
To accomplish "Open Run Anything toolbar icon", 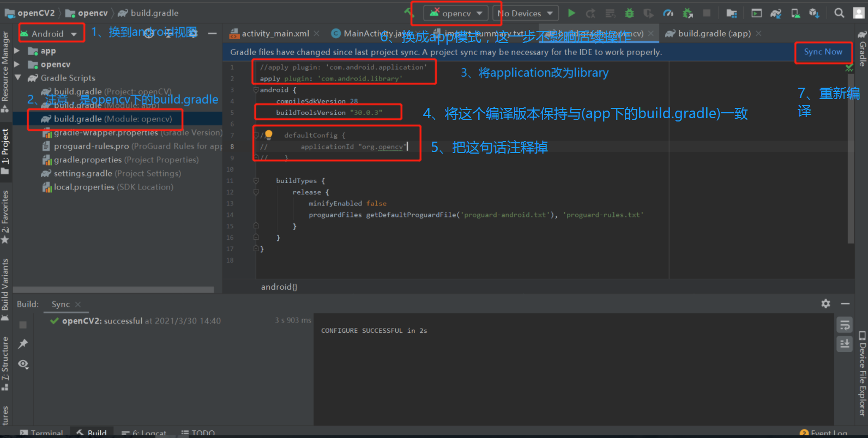I will point(756,13).
